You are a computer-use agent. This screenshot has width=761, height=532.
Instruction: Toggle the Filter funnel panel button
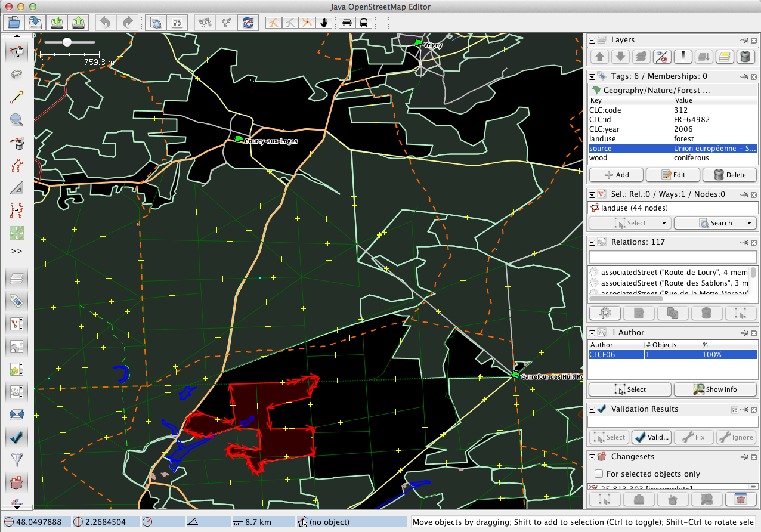click(x=17, y=459)
